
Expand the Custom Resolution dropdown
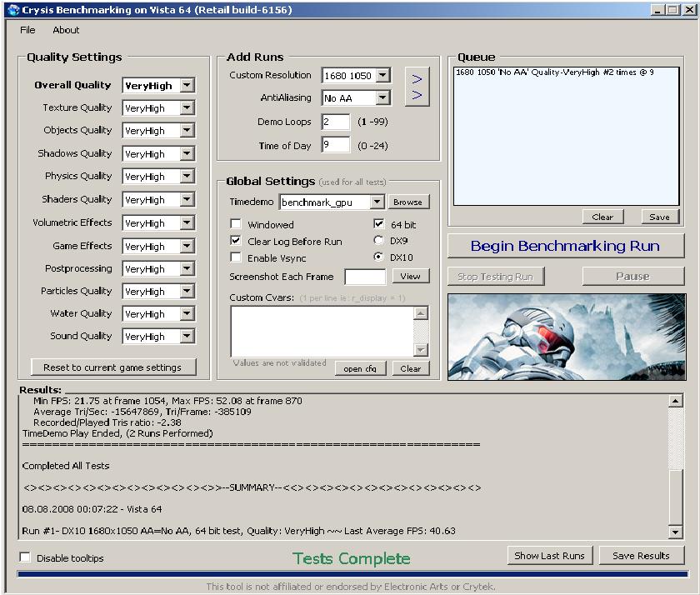pos(382,76)
